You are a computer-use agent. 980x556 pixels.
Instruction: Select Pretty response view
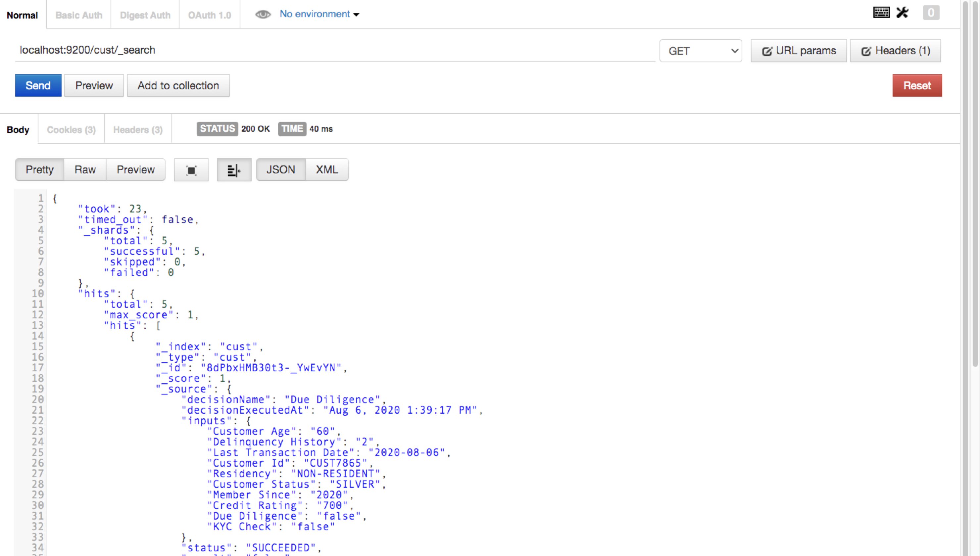click(39, 169)
